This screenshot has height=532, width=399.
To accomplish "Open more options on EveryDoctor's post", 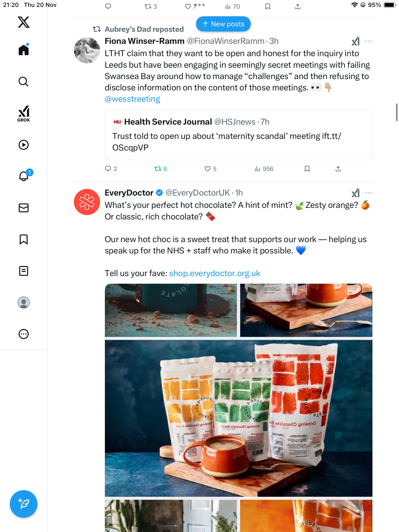I will (x=368, y=193).
